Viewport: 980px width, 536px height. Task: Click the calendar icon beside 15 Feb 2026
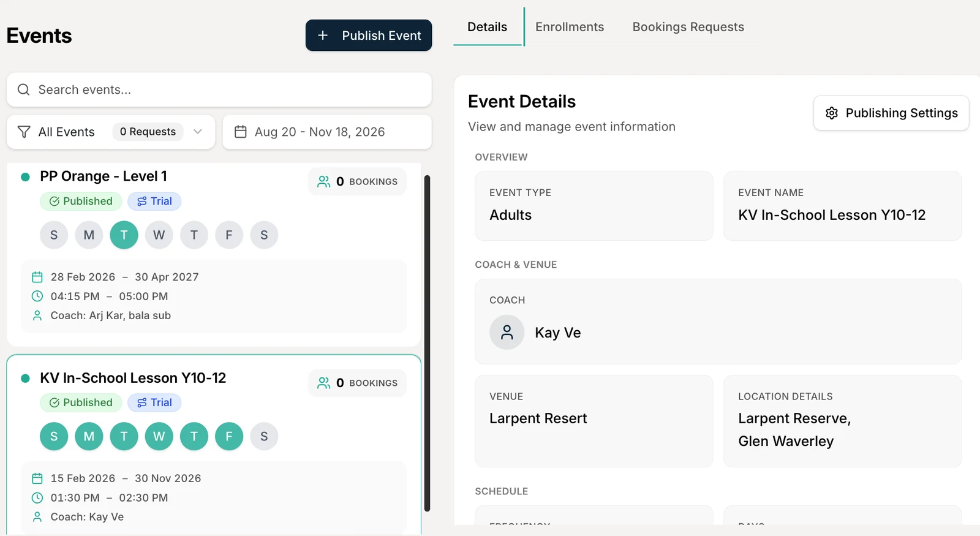pyautogui.click(x=37, y=478)
